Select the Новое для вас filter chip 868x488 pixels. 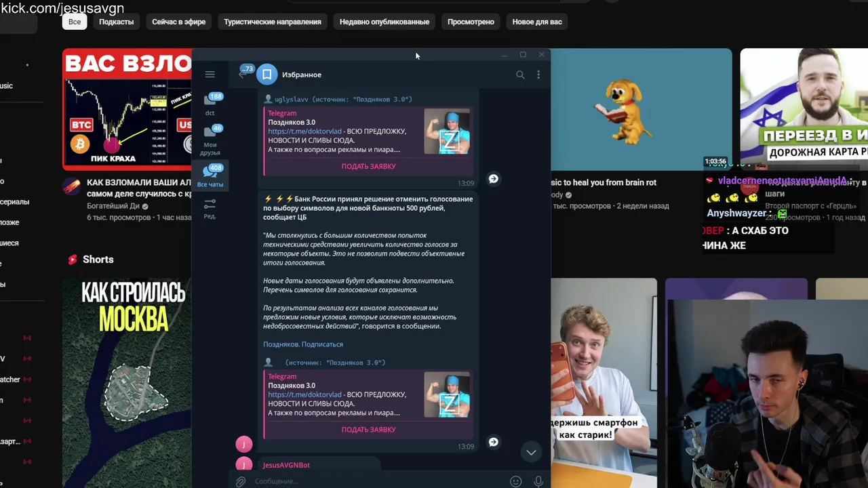537,22
